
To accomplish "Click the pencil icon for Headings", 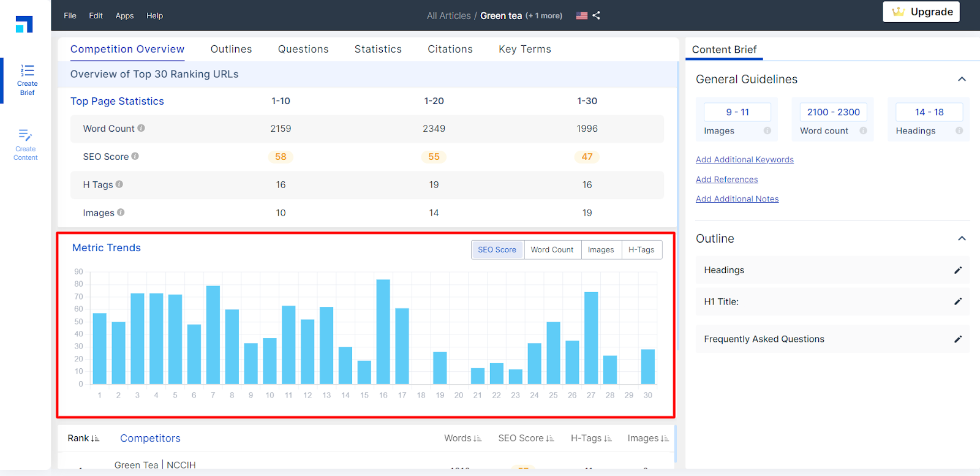I will tap(958, 270).
